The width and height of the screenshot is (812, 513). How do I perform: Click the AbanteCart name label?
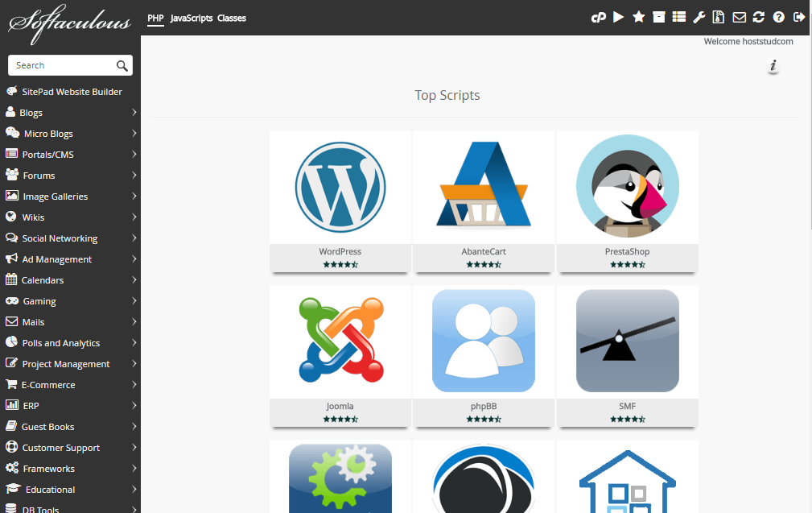click(484, 251)
